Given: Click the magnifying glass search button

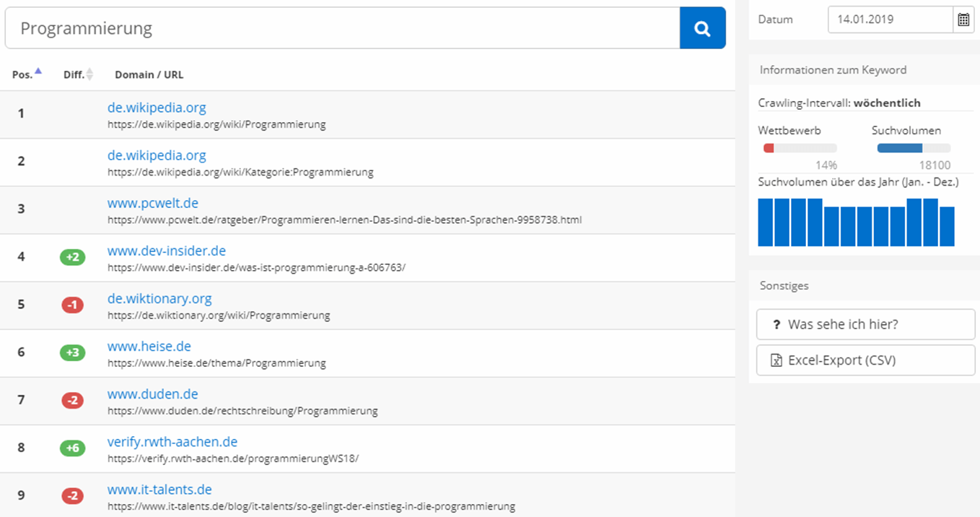Looking at the screenshot, I should (x=702, y=28).
